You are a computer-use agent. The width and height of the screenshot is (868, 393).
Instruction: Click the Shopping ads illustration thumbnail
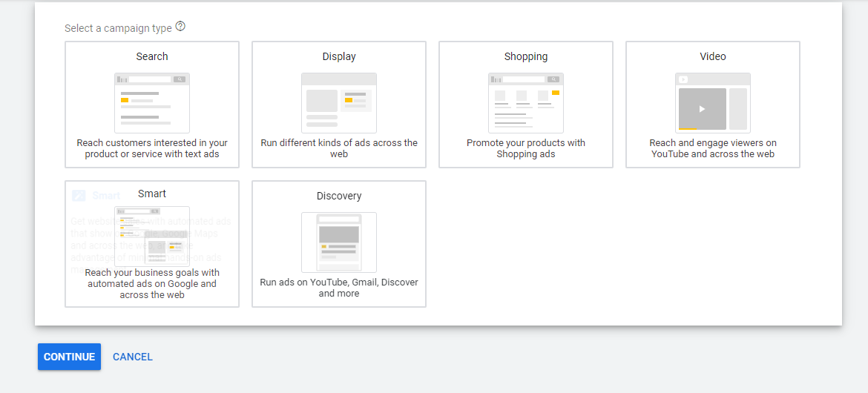click(x=526, y=103)
